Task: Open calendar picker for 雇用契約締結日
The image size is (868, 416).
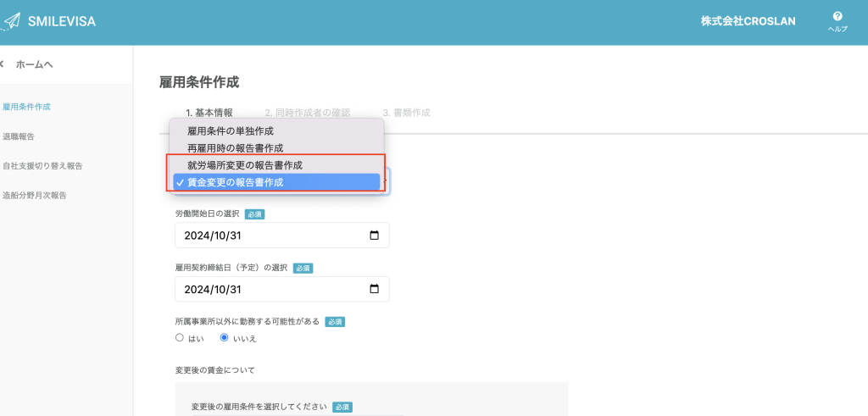Action: pos(374,289)
